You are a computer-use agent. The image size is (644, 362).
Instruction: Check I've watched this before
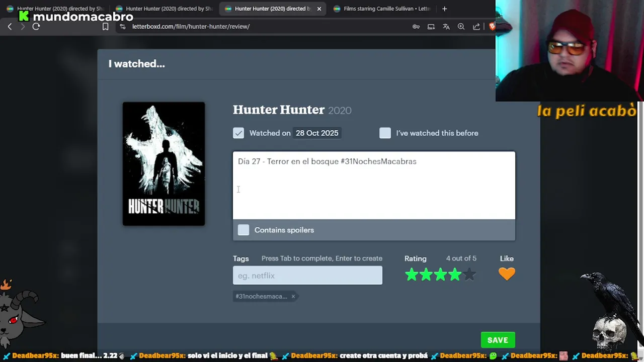(x=385, y=133)
